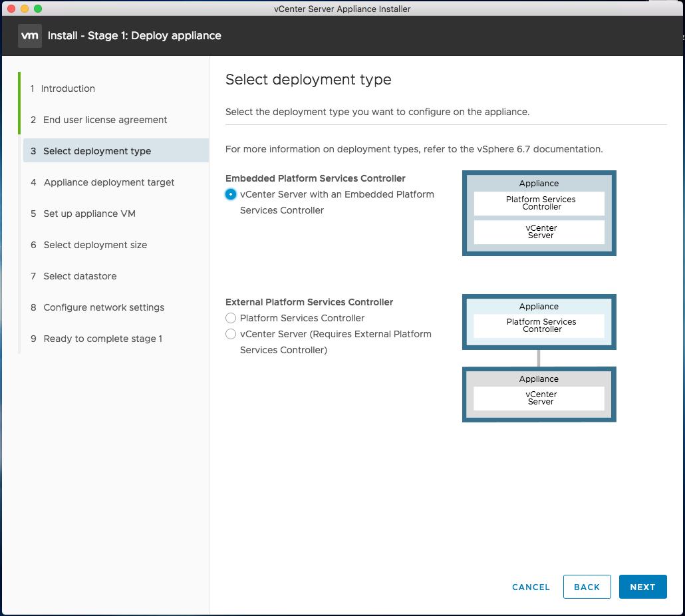Click Ready to complete stage 1 step
The width and height of the screenshot is (685, 616).
point(102,339)
